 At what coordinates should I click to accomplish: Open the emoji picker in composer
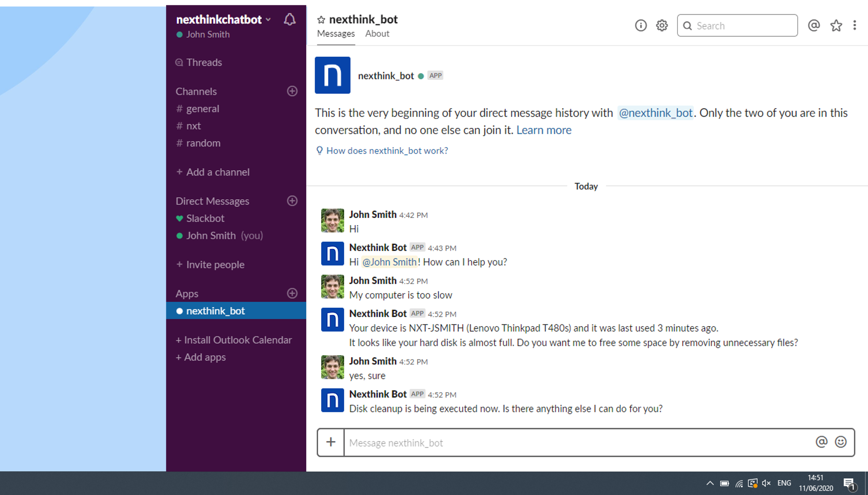[841, 442]
